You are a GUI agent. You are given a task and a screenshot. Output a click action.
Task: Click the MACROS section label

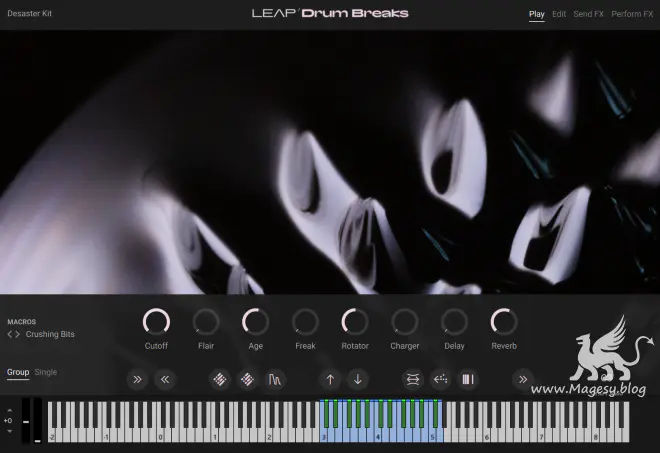[21, 322]
